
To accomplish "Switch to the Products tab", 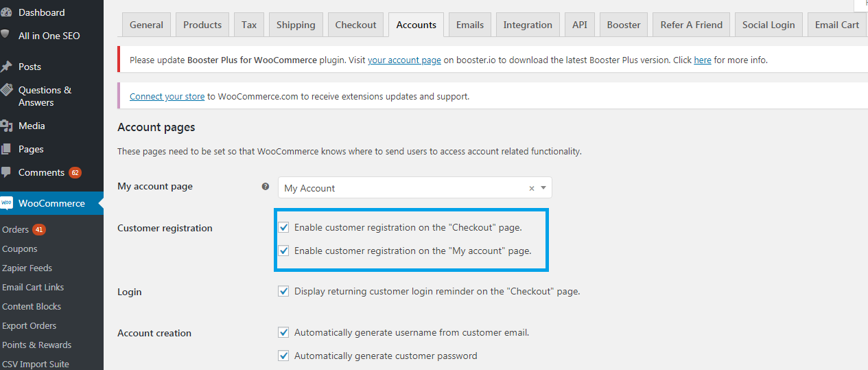I will point(202,25).
